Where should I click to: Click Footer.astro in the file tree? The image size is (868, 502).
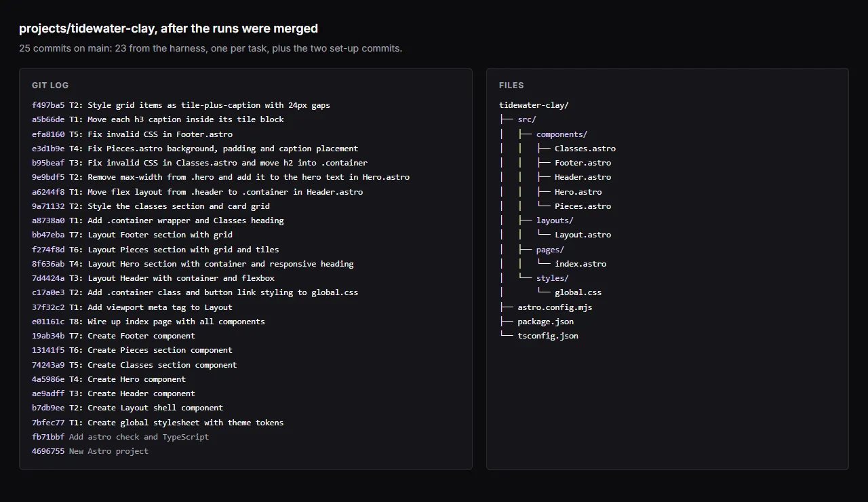click(x=583, y=163)
